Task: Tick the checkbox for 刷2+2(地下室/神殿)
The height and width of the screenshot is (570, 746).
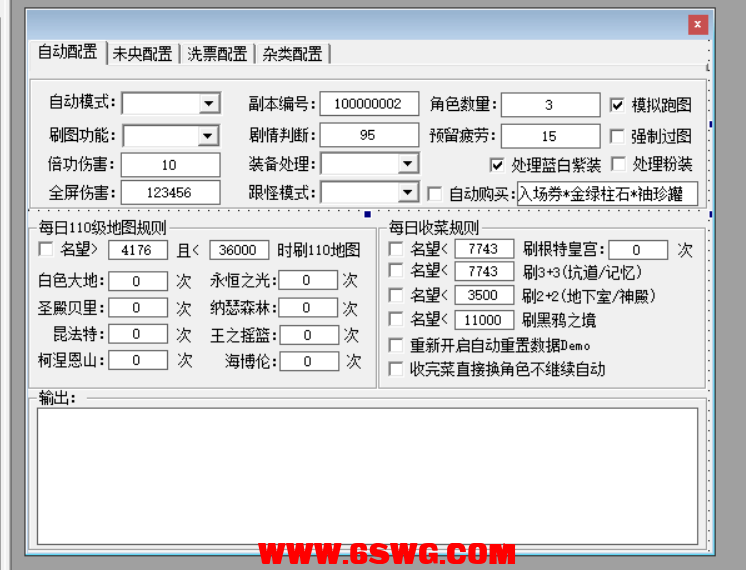Action: tap(396, 295)
